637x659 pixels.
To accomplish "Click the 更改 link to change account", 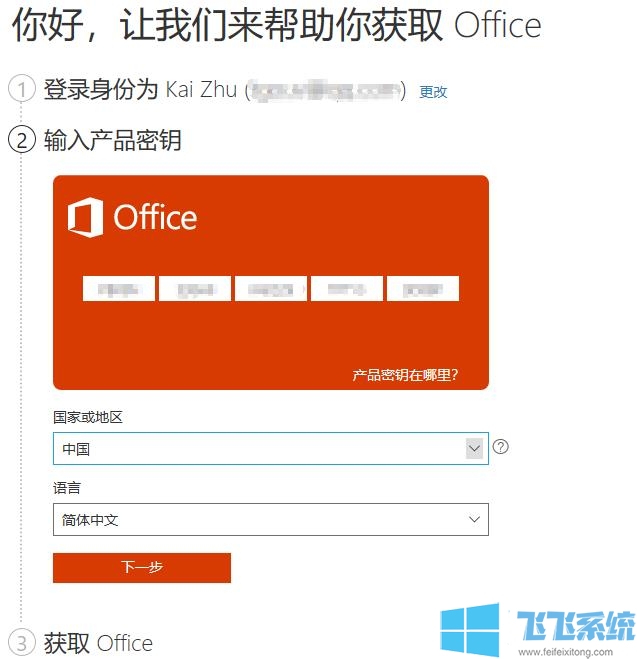I will pos(433,92).
